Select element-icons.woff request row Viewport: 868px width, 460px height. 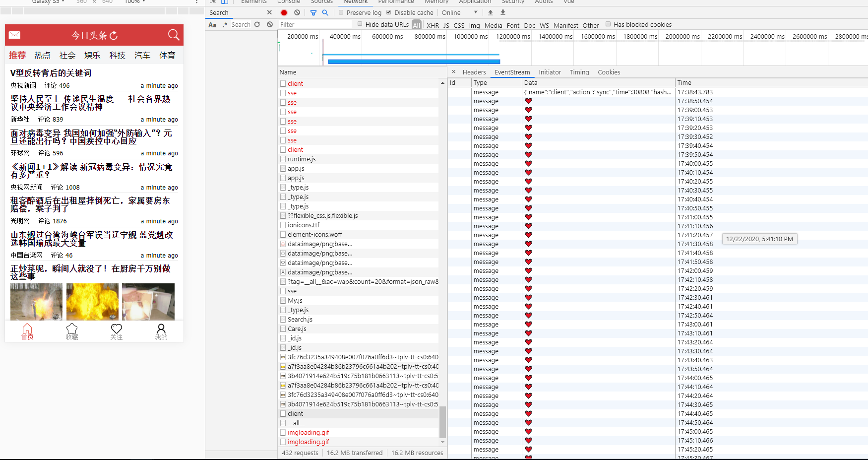pyautogui.click(x=359, y=234)
